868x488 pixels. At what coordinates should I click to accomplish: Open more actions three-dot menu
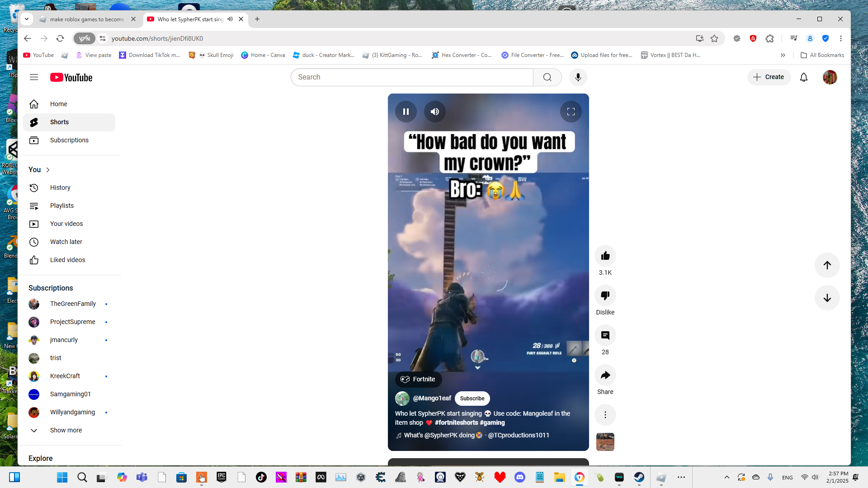pyautogui.click(x=605, y=415)
